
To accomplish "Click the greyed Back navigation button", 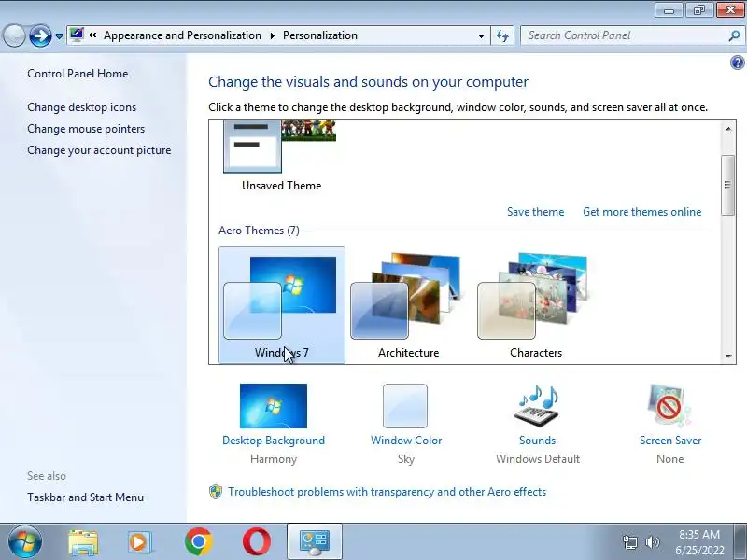I will click(x=14, y=35).
